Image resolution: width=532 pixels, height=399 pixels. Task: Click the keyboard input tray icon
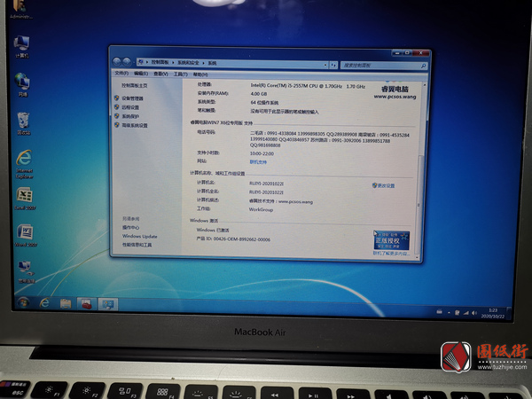(440, 311)
